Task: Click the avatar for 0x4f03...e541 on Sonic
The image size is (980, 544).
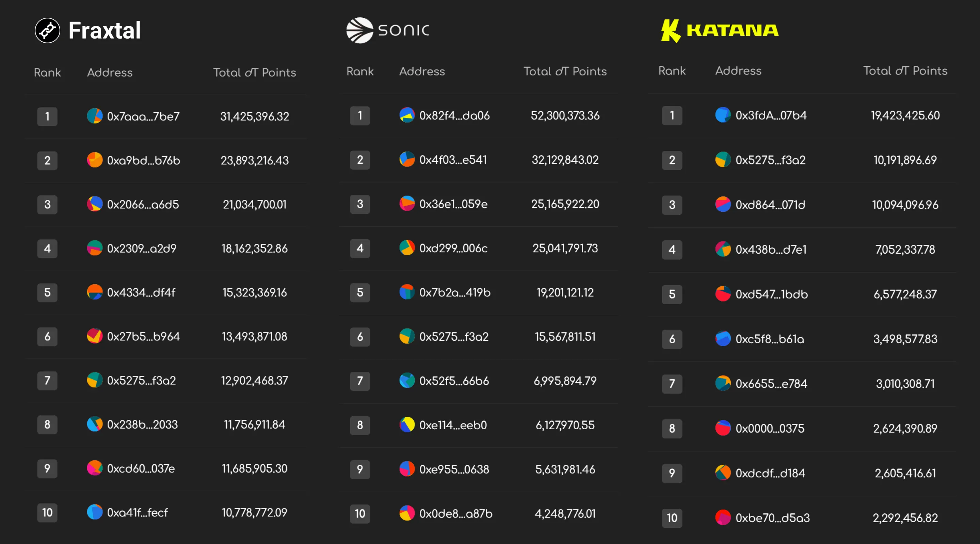Action: point(407,160)
